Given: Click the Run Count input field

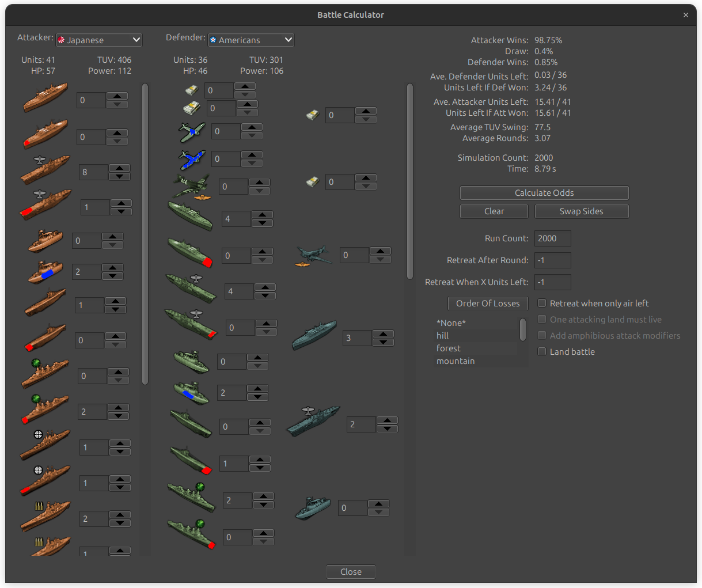Looking at the screenshot, I should pyautogui.click(x=552, y=238).
